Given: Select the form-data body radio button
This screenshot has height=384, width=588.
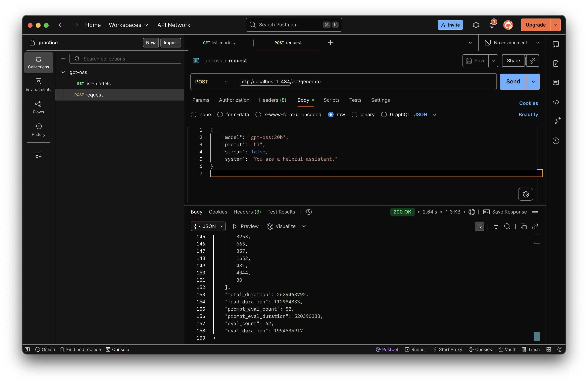Looking at the screenshot, I should point(220,114).
